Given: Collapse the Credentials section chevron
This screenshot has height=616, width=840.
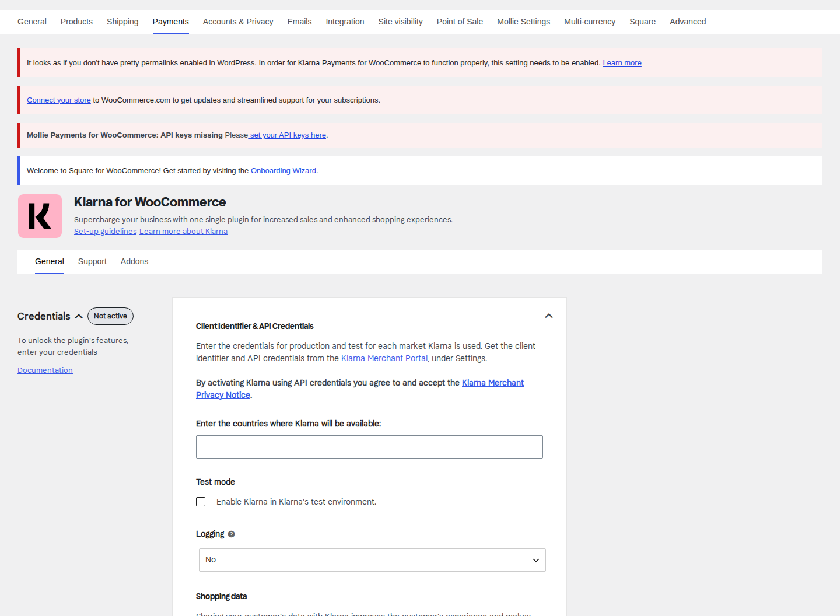Looking at the screenshot, I should tap(79, 316).
